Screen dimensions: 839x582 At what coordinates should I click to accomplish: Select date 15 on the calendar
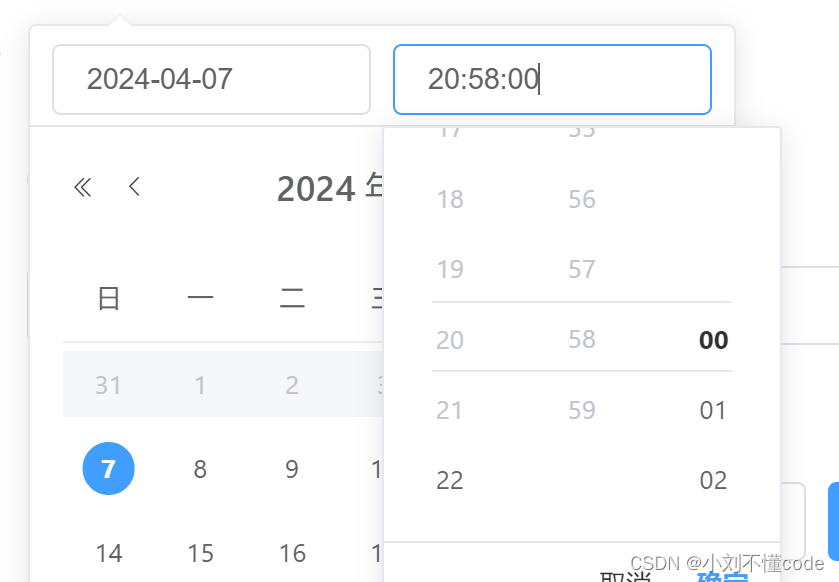pos(200,553)
